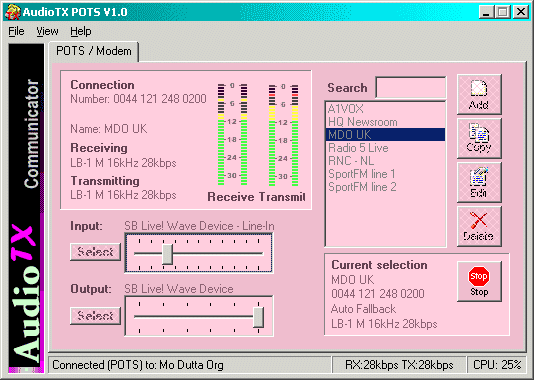Close the AudioTX POTS window
This screenshot has width=534, height=380.
pos(521,12)
